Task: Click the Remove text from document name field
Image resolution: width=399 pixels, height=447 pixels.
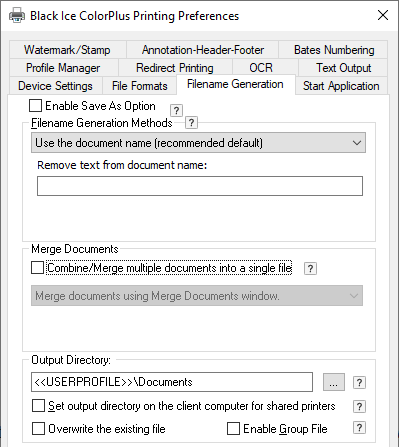Action: [200, 186]
